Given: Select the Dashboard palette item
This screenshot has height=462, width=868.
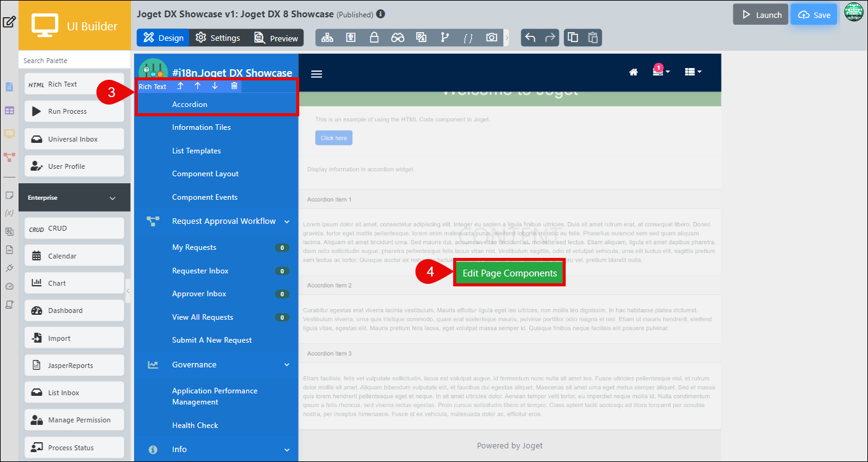Looking at the screenshot, I should click(74, 310).
